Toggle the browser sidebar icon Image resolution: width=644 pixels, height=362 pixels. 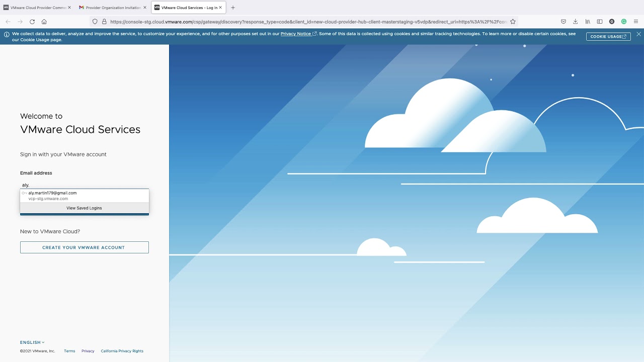tap(599, 22)
